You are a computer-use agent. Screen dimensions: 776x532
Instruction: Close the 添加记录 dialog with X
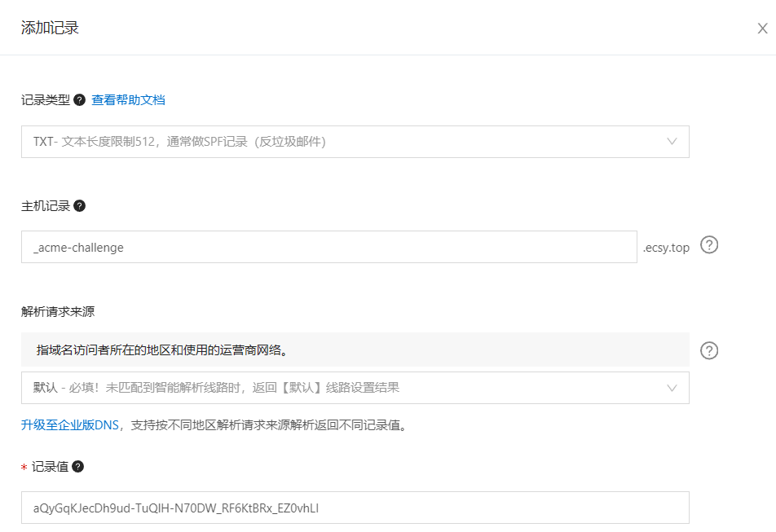762,29
